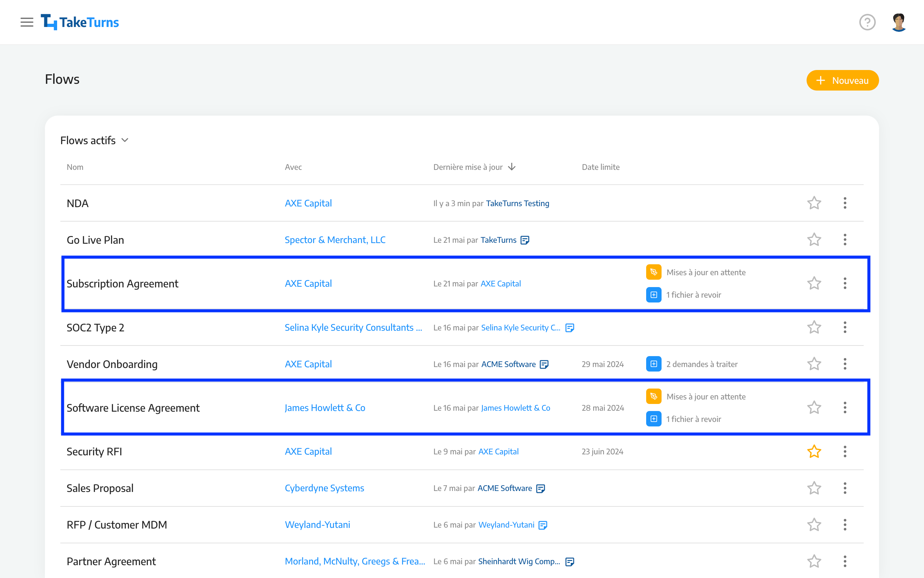Click '23 juin 2024' deadline cell

(x=602, y=451)
